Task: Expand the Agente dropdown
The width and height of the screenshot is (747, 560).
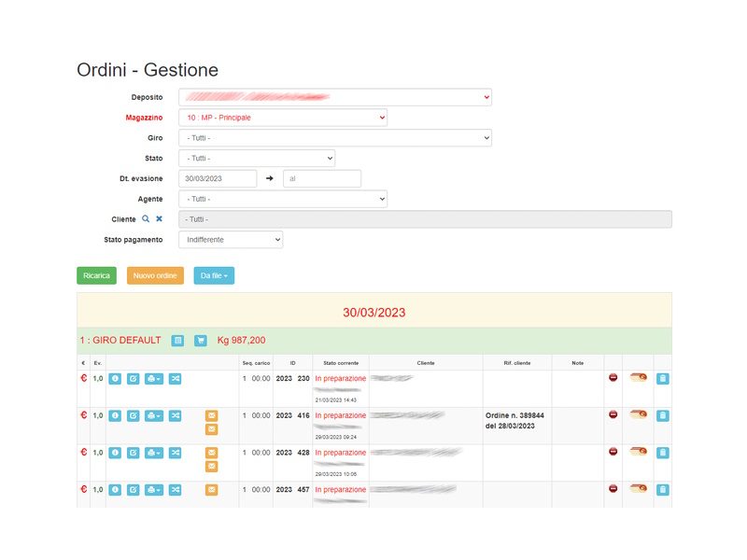Action: [283, 199]
